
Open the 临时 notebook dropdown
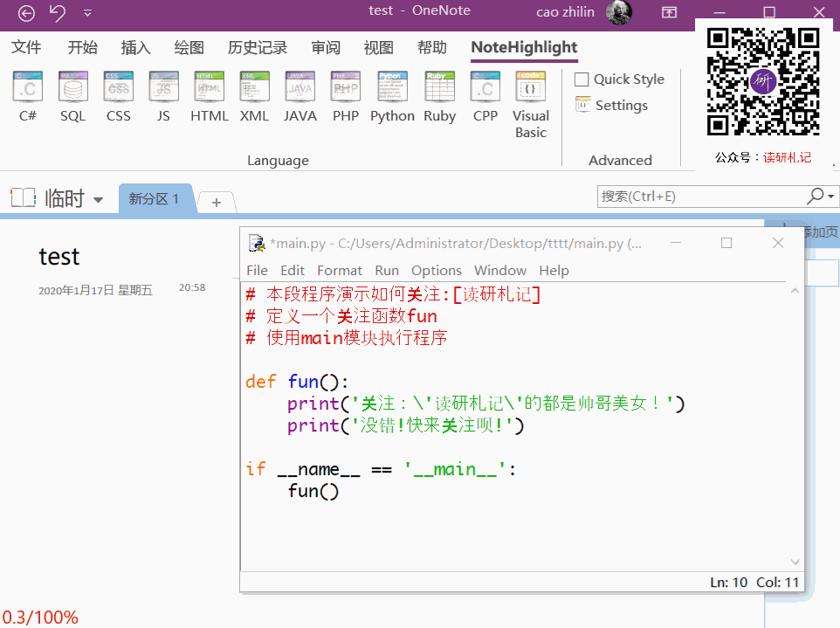pos(99,198)
